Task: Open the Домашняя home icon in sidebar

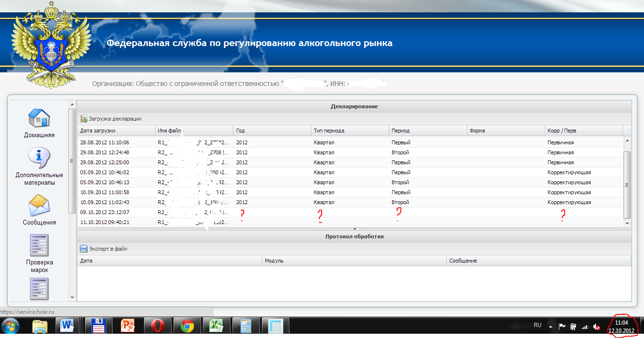Action: point(39,119)
